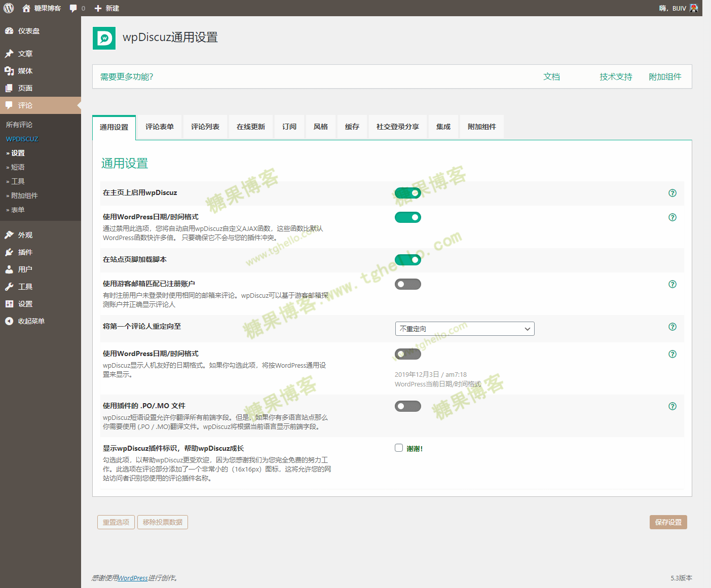Open the 仪表盘 dashboard icon

[x=9, y=31]
